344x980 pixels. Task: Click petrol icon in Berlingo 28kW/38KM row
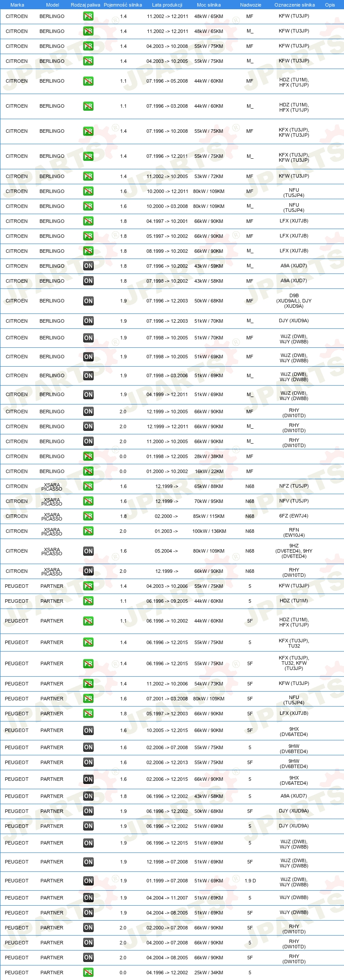coord(88,456)
